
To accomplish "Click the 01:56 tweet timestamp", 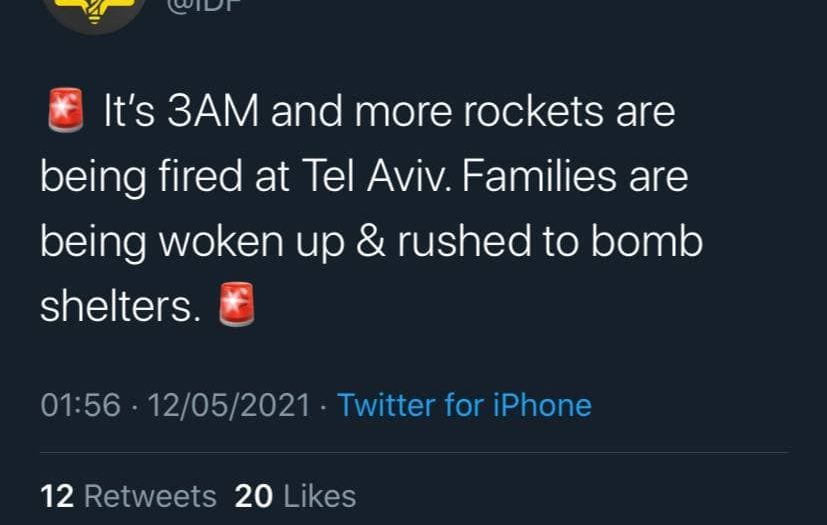I will 81,405.
